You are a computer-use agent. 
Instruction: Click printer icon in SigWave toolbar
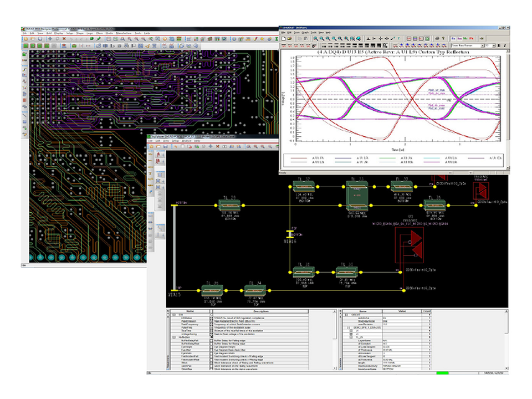point(437,38)
